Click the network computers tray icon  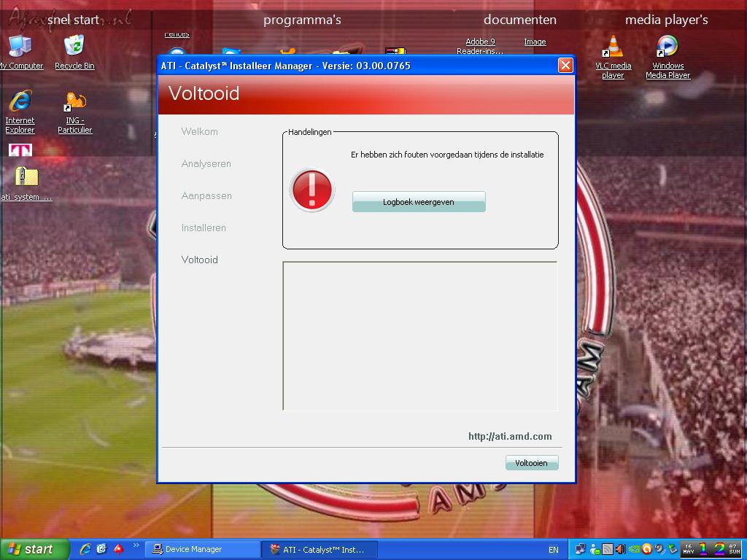(x=580, y=549)
